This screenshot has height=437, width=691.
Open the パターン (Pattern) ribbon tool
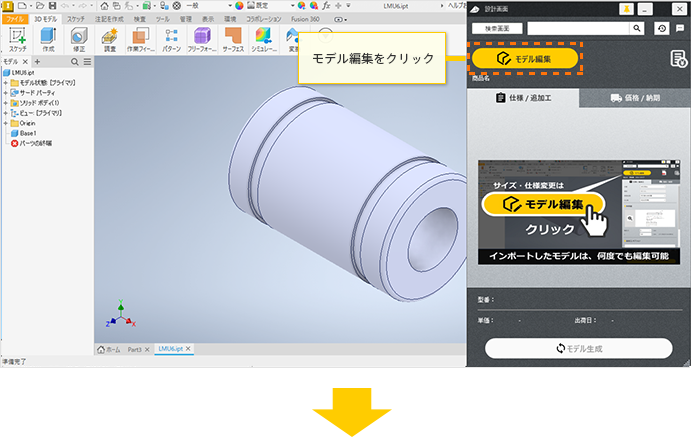(171, 40)
